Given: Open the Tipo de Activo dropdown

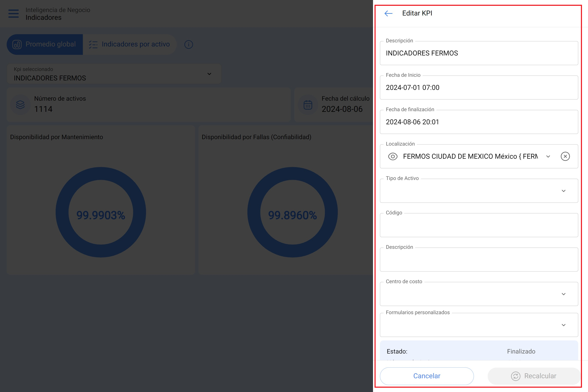Looking at the screenshot, I should click(479, 191).
